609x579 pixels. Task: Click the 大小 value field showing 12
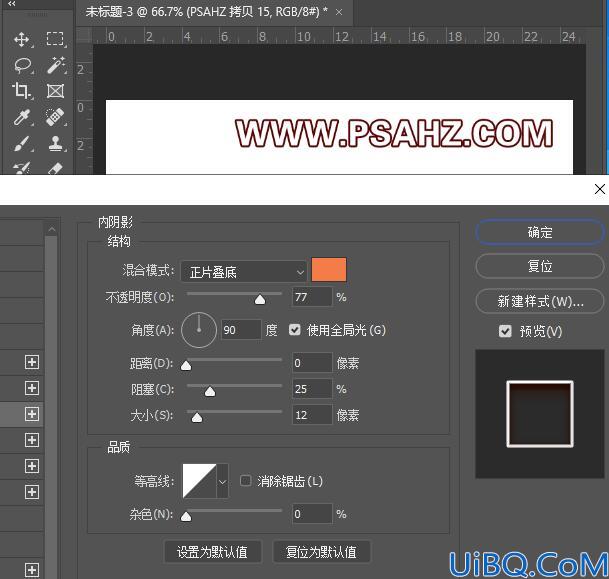[x=312, y=415]
